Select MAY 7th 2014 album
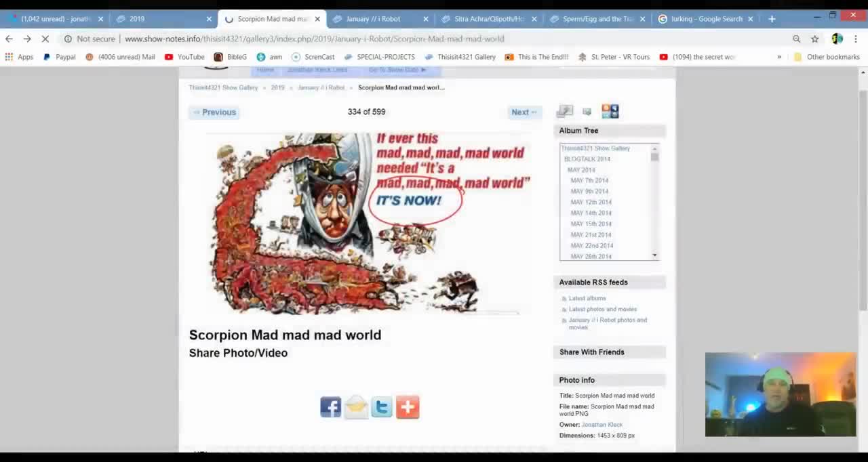 (589, 181)
